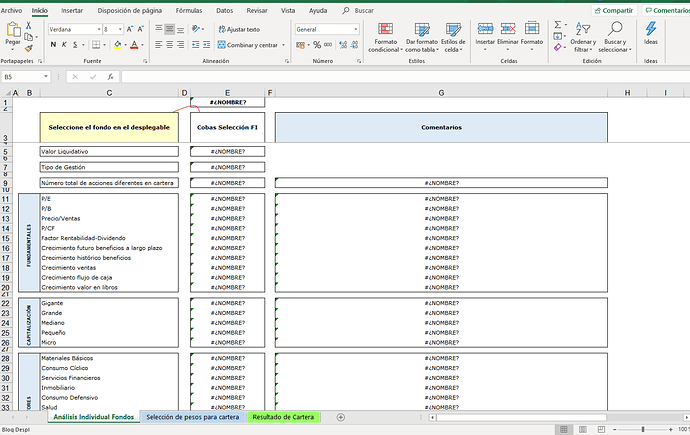Viewport: 690px width, 435px height.
Task: Click Ajustar texto wrap button
Action: click(x=239, y=29)
